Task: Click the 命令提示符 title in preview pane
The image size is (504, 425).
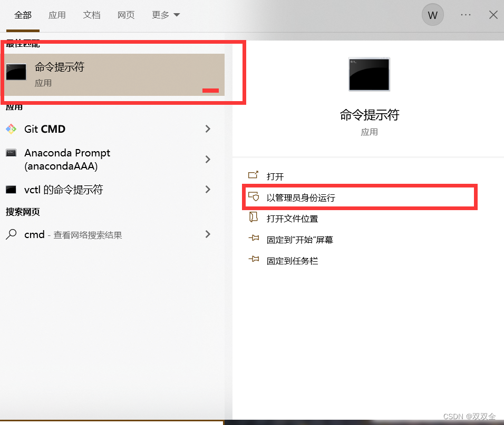Action: (x=370, y=115)
